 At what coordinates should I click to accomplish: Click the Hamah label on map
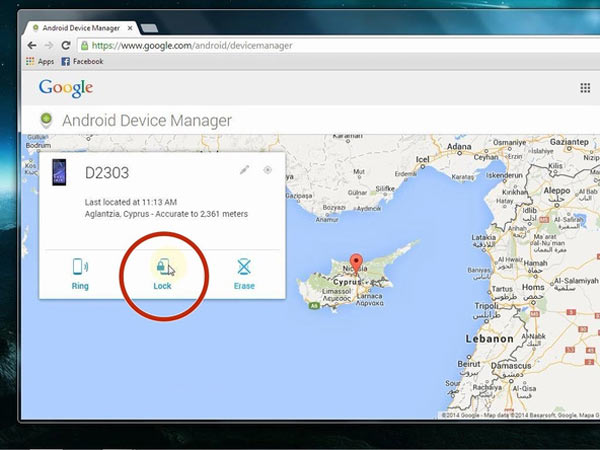(535, 263)
